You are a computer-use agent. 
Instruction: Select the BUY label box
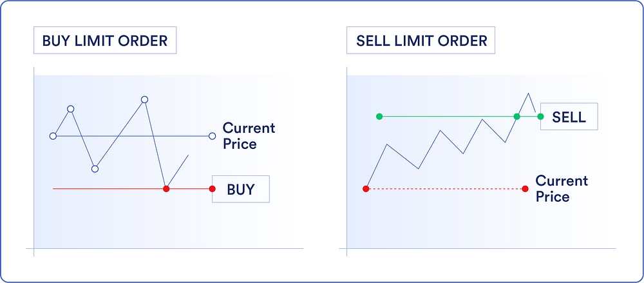241,190
